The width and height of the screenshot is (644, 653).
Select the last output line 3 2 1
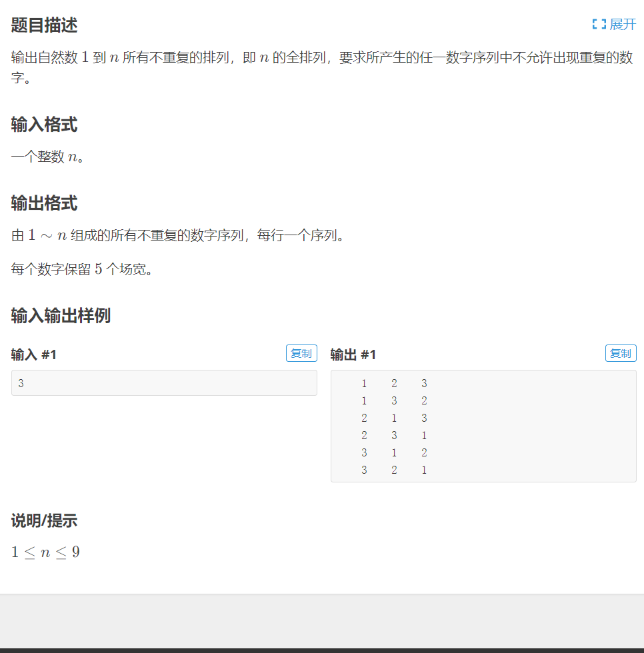[x=393, y=470]
